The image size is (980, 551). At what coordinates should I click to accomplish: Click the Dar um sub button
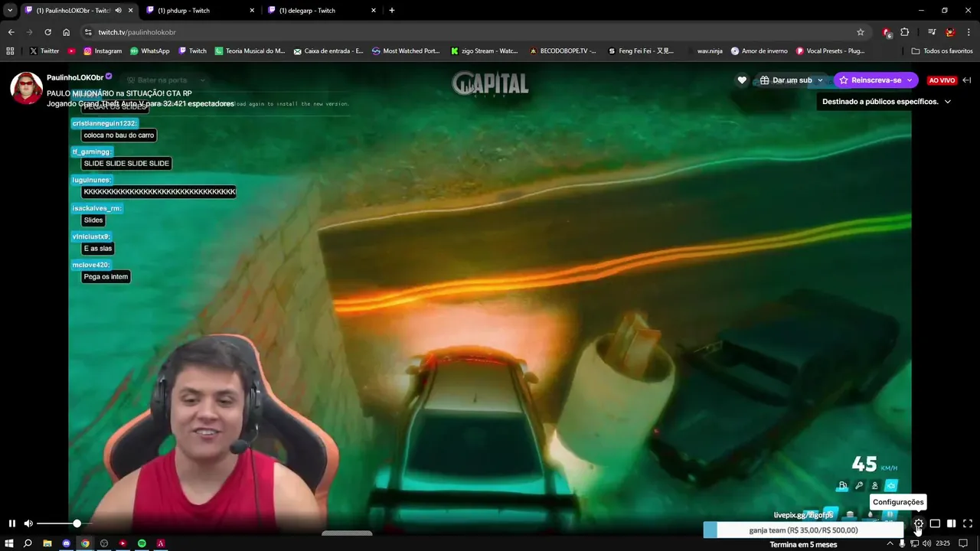pos(786,80)
